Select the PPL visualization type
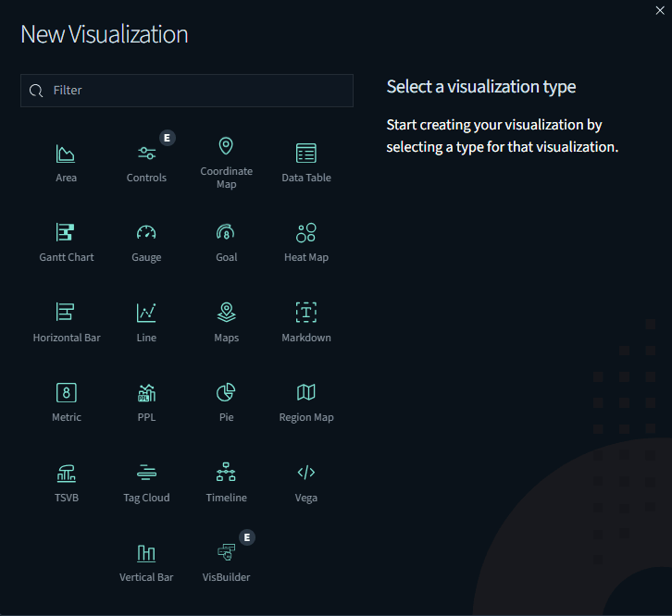The height and width of the screenshot is (616, 672). 146,402
